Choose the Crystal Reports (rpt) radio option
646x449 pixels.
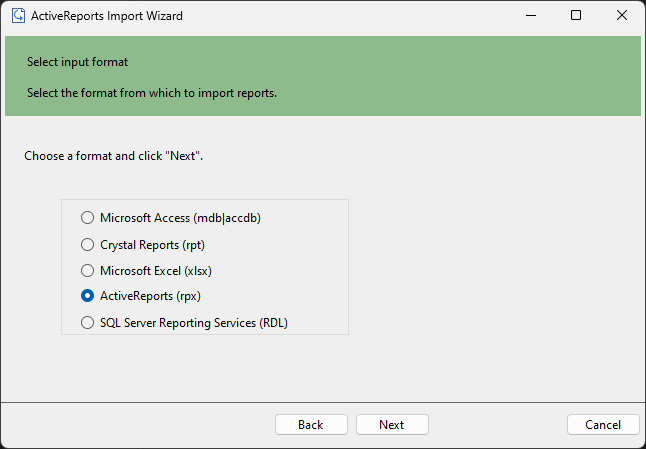tap(87, 245)
